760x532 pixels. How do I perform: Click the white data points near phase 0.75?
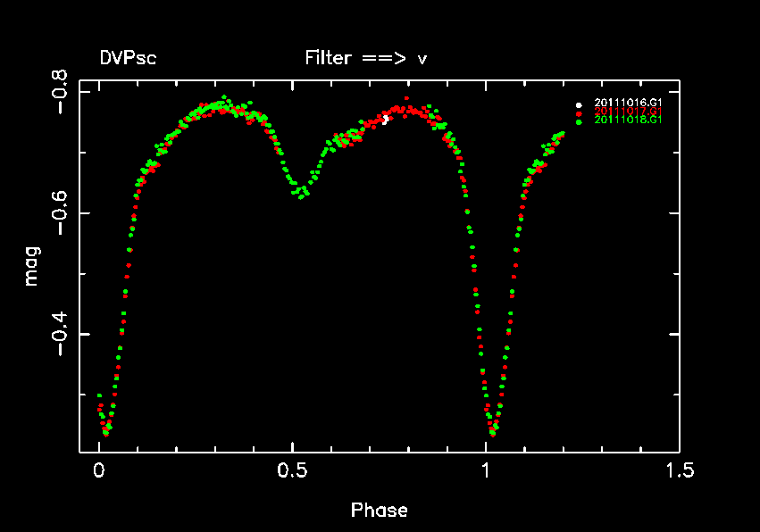(386, 119)
